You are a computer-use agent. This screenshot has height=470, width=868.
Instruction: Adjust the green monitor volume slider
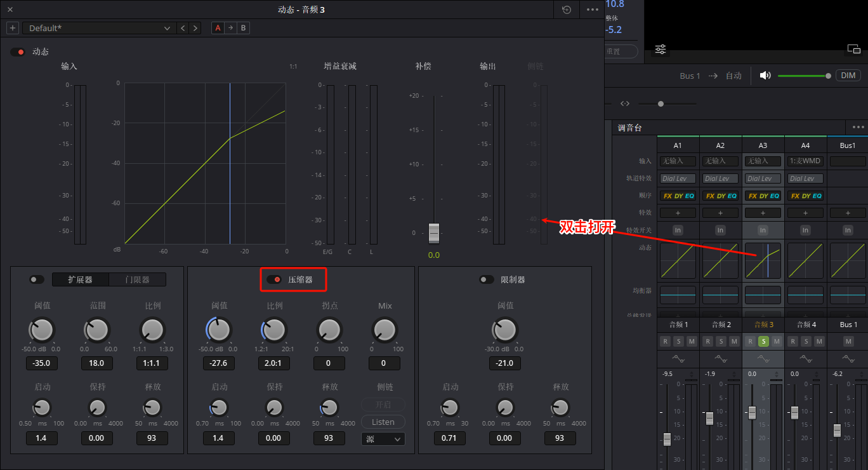tap(804, 76)
